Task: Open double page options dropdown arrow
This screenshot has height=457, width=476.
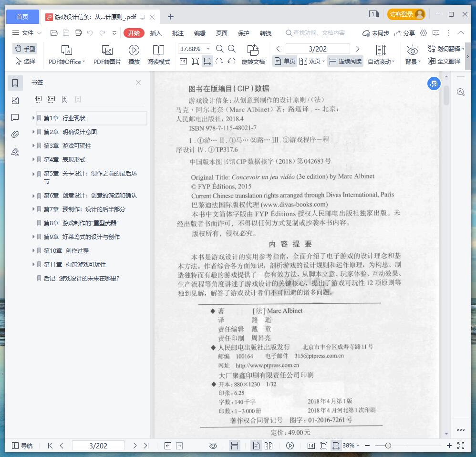Action: (323, 62)
